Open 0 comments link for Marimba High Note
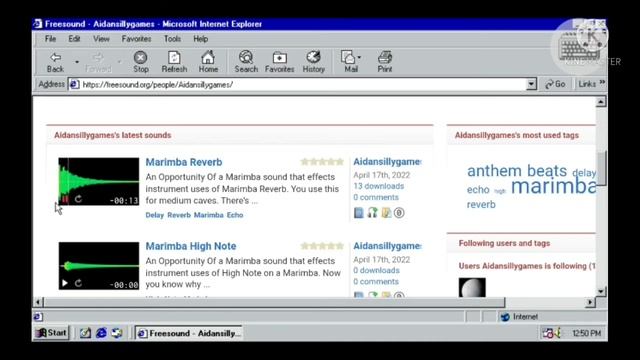The height and width of the screenshot is (360, 640). (x=376, y=282)
